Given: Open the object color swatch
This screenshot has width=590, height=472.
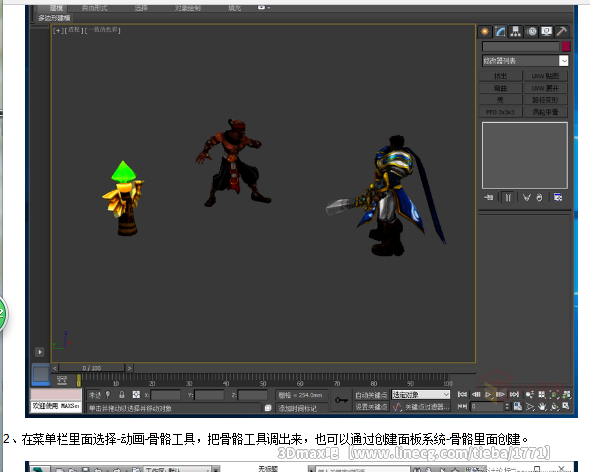Looking at the screenshot, I should (x=566, y=46).
